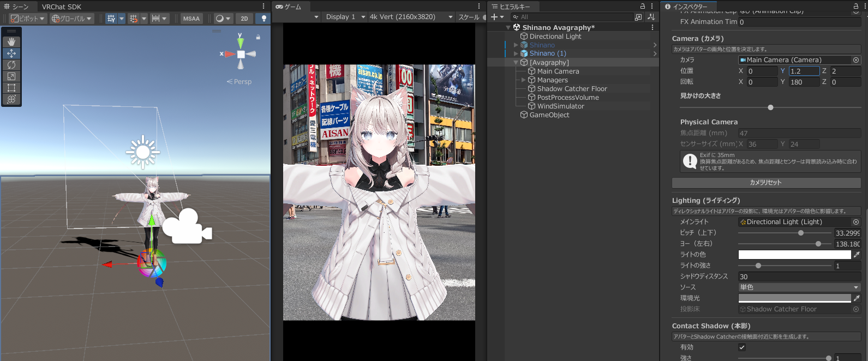Toggle the inspector panel lock icon
The width and height of the screenshot is (868, 361).
point(856,6)
